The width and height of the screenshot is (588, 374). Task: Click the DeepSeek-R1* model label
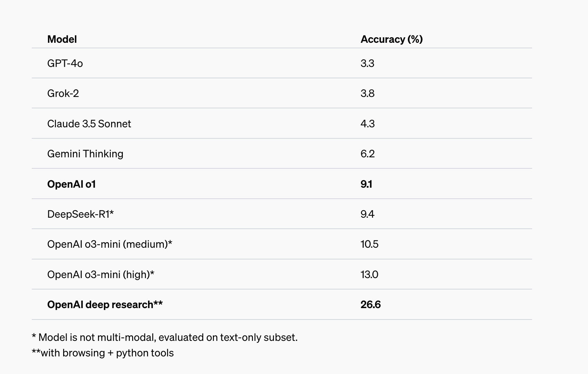click(x=80, y=214)
